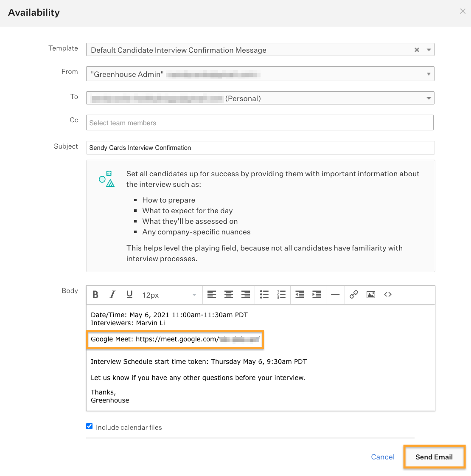Apply bold formatting in the email body
The height and width of the screenshot is (476, 471).
95,294
